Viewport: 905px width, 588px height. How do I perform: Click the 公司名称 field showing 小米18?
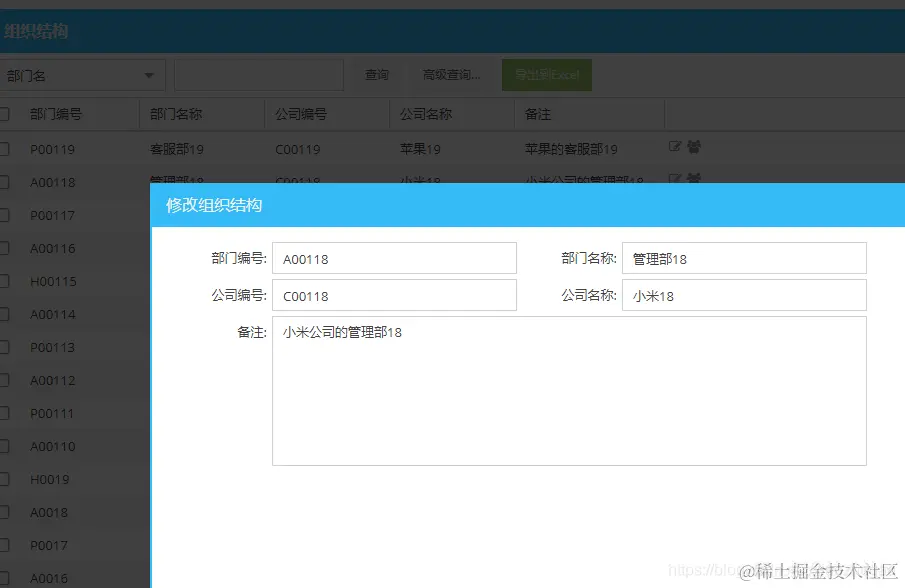point(744,295)
